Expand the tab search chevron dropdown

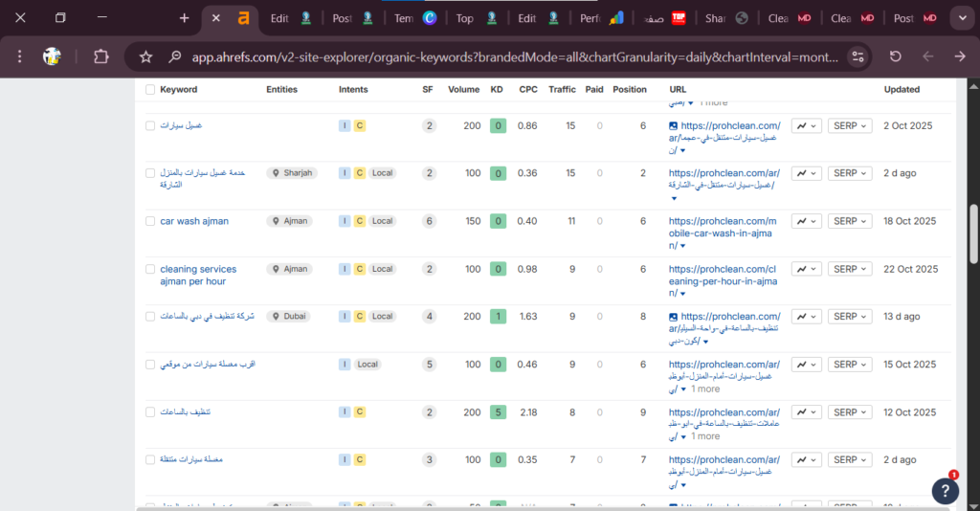[960, 18]
